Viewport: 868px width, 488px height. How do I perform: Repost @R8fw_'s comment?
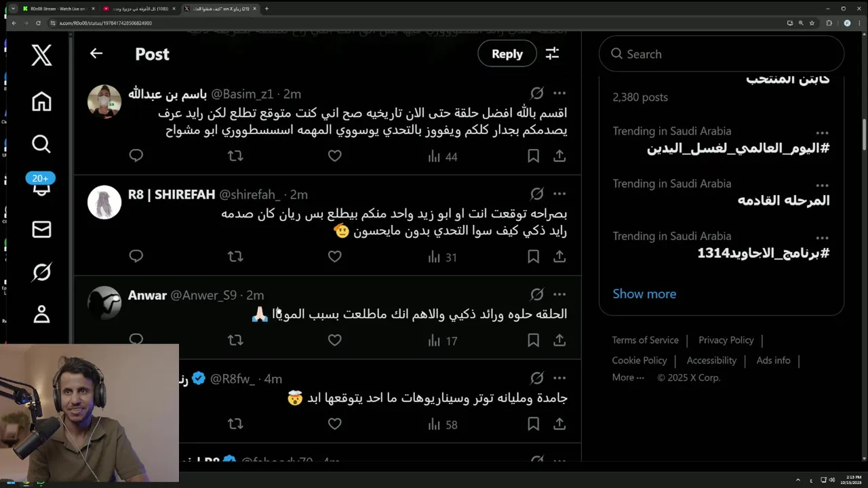[x=235, y=424]
